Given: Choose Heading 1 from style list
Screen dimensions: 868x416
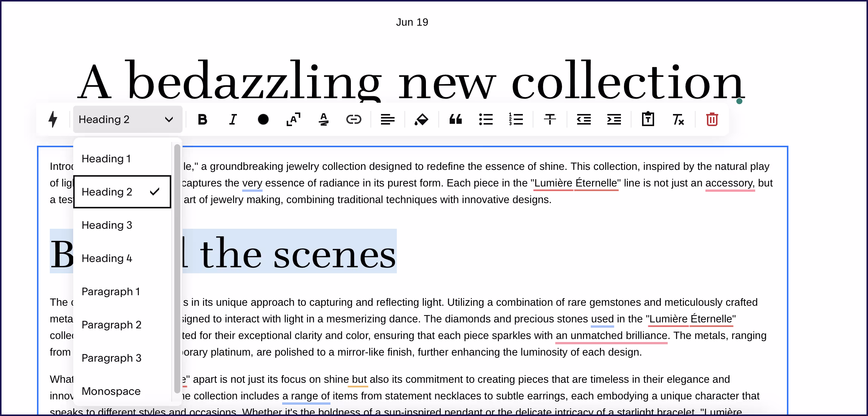Looking at the screenshot, I should [122, 159].
